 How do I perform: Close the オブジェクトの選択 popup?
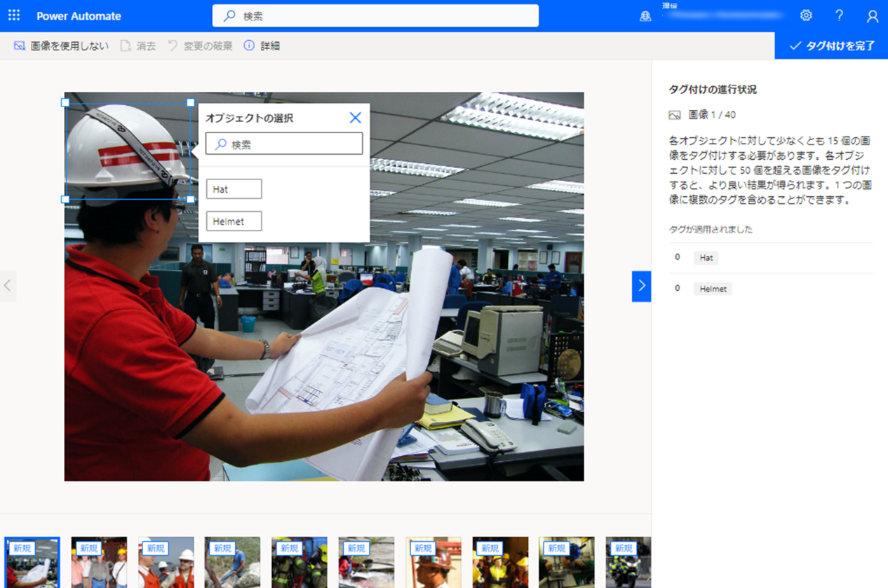(x=356, y=118)
